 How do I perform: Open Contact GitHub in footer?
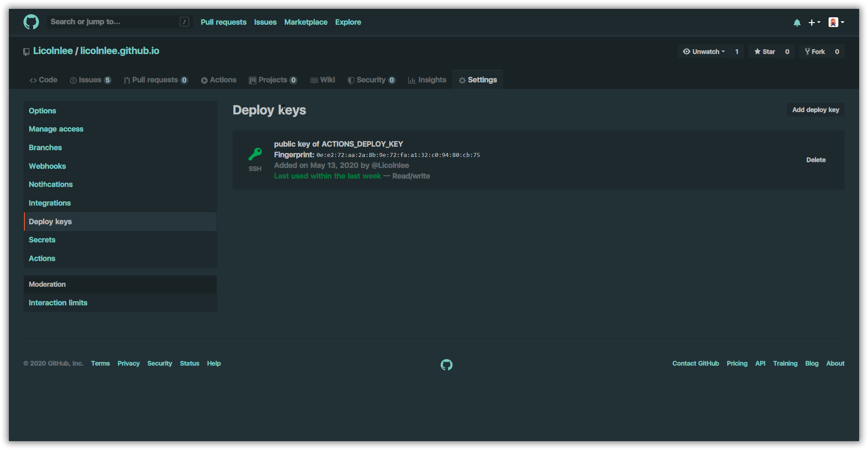point(696,364)
